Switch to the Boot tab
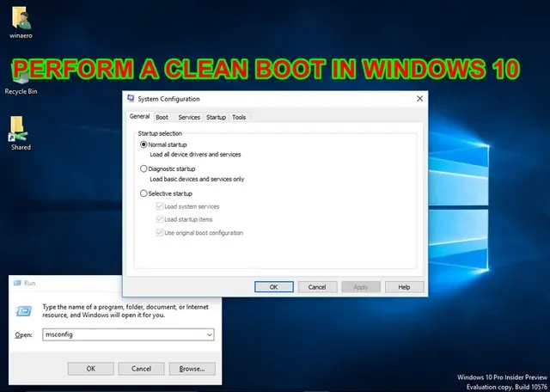550x392 pixels. pos(162,117)
